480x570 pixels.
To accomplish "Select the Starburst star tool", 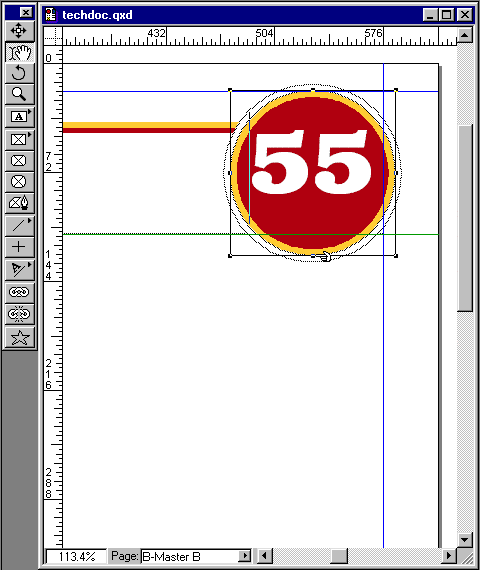I will click(x=20, y=337).
